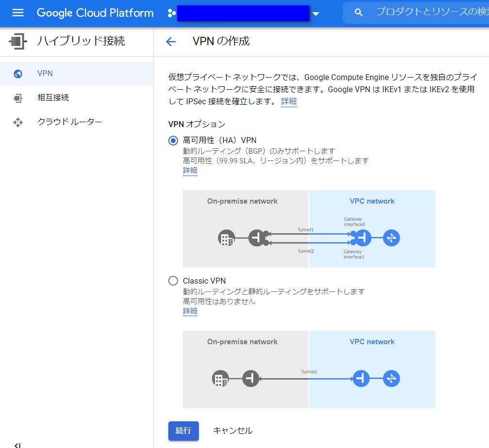Click the search magnifier icon
The width and height of the screenshot is (489, 448).
359,13
